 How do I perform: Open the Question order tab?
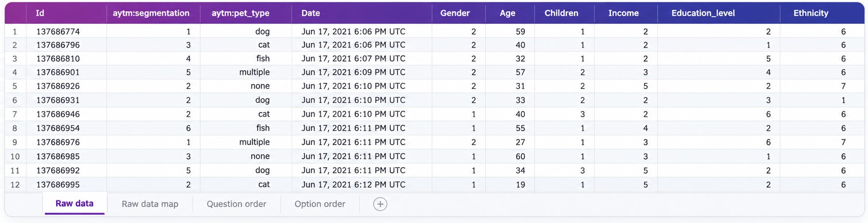[237, 204]
